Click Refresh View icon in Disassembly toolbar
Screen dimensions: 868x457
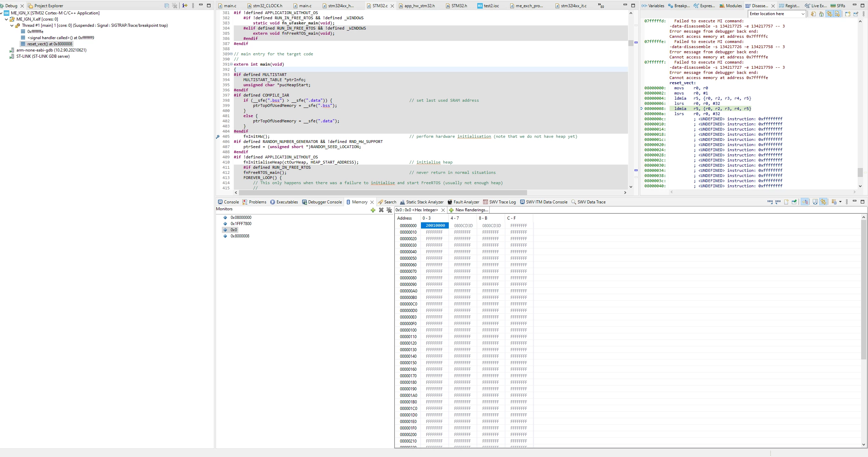[813, 14]
